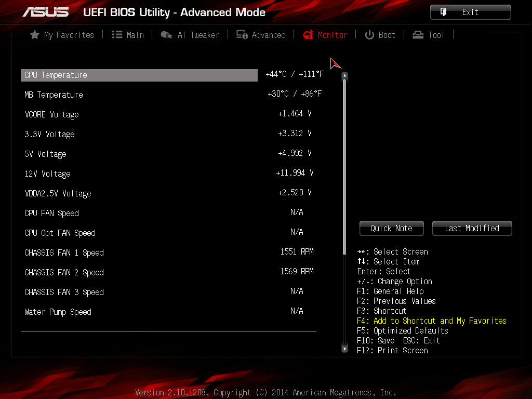Select the CPU Opt FAN Speed item

(x=60, y=233)
